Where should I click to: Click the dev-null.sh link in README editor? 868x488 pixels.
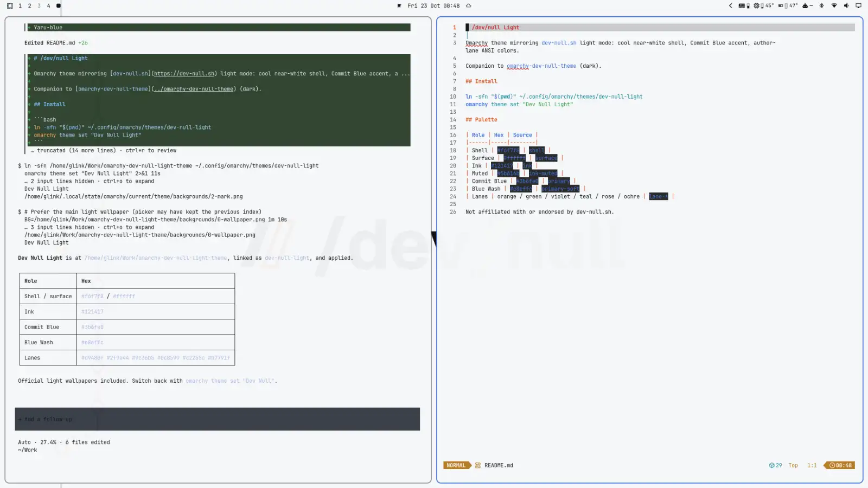(559, 43)
